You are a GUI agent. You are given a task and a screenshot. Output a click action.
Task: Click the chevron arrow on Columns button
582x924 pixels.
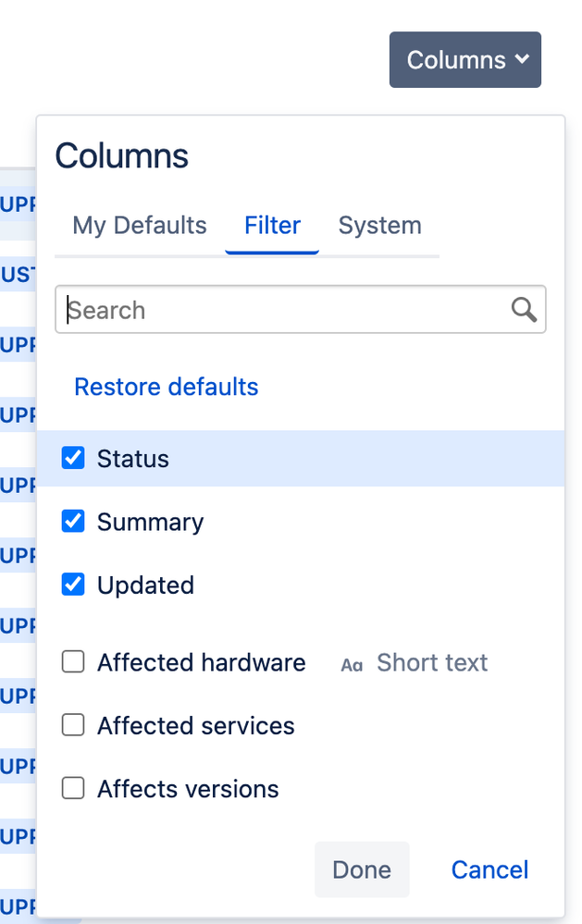[522, 59]
